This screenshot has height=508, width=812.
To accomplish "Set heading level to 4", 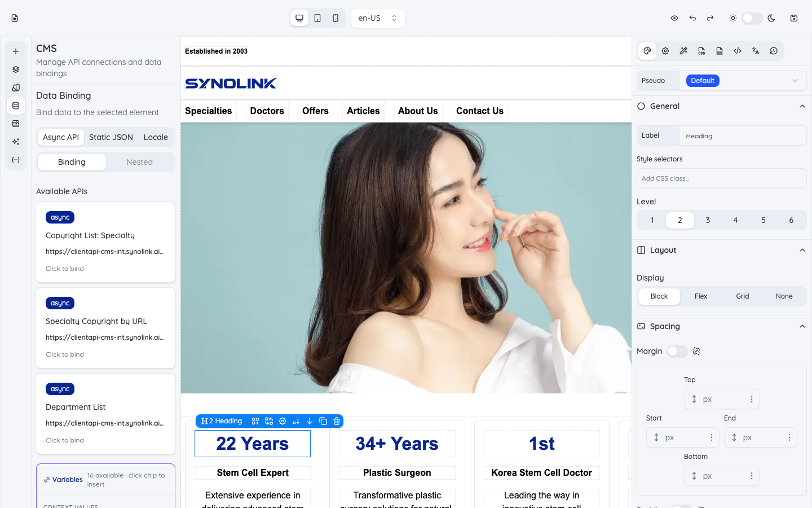I will pyautogui.click(x=735, y=220).
